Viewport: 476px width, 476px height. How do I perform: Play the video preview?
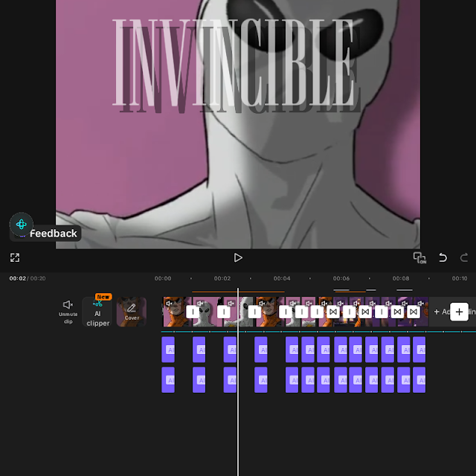pyautogui.click(x=238, y=258)
